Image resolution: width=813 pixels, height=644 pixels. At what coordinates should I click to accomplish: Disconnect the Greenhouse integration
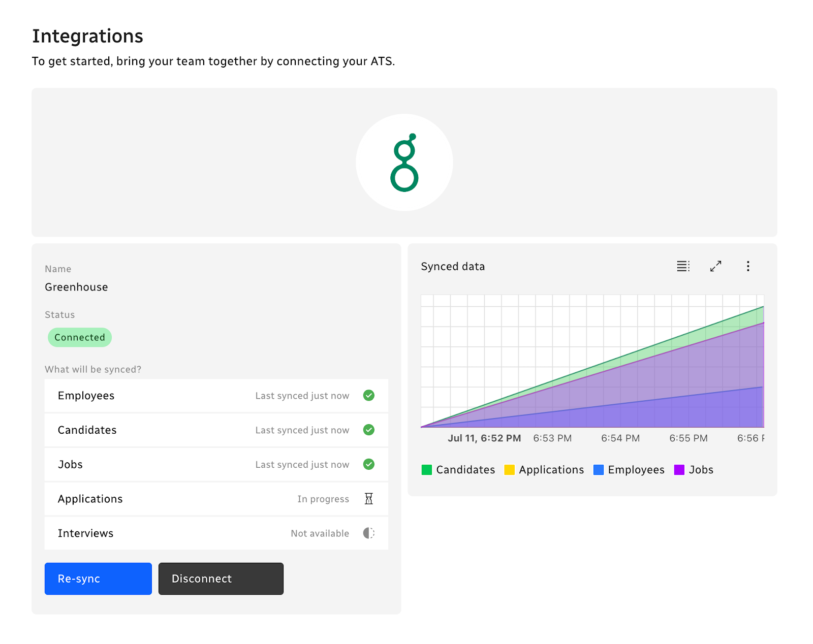221,578
